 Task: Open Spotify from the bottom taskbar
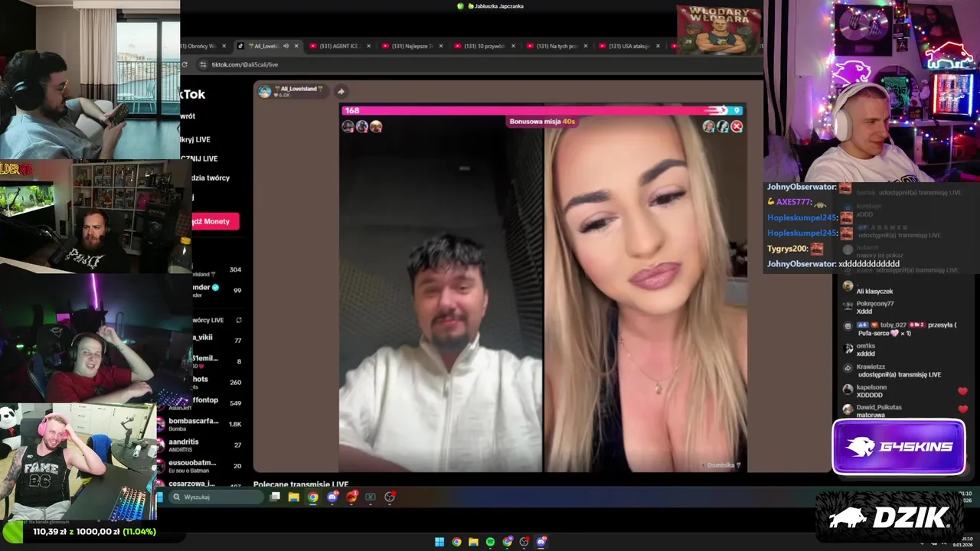(x=490, y=542)
